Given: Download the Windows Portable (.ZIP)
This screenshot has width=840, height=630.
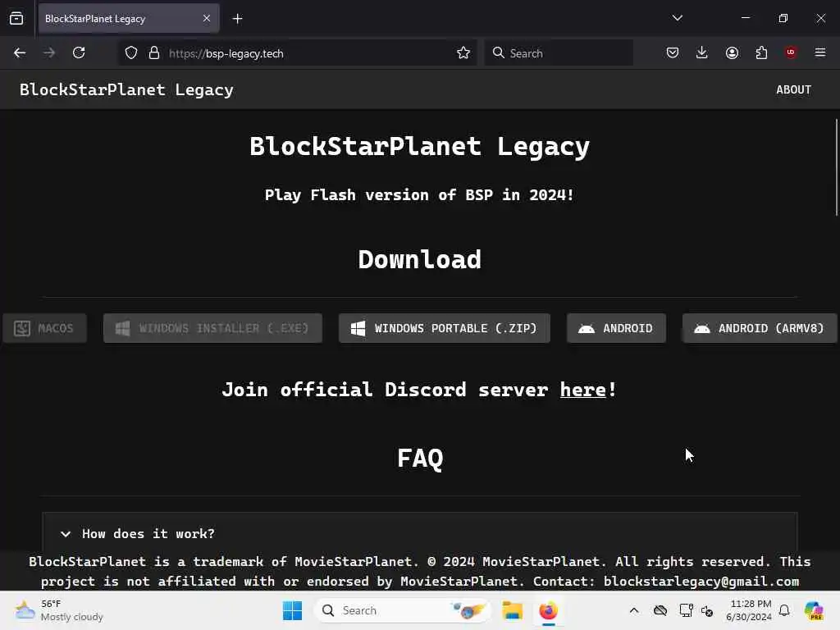Looking at the screenshot, I should click(444, 328).
